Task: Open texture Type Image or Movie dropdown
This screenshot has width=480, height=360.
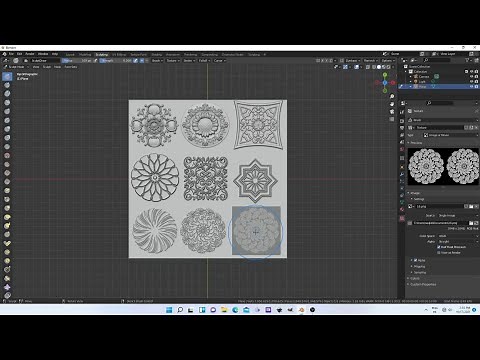Action: (x=451, y=135)
